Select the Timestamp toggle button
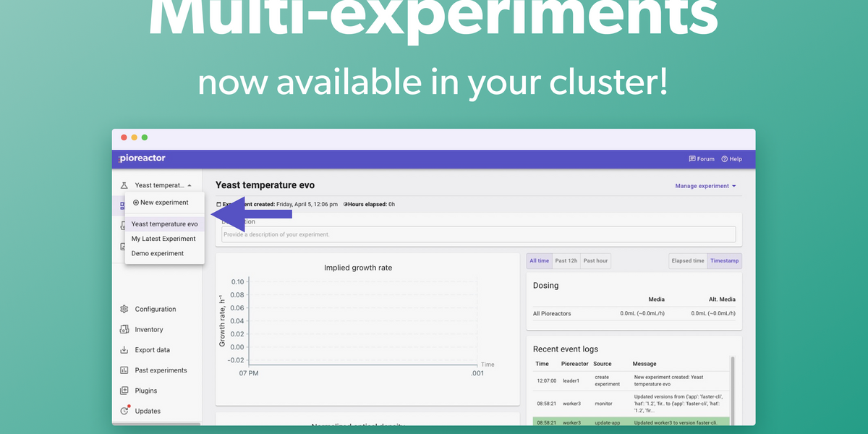 point(724,260)
